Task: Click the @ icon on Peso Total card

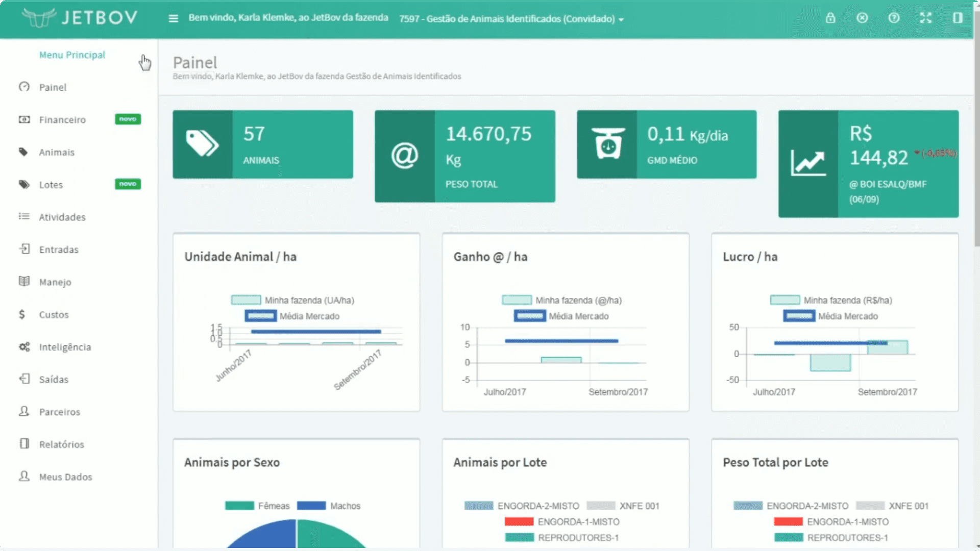Action: (x=405, y=156)
